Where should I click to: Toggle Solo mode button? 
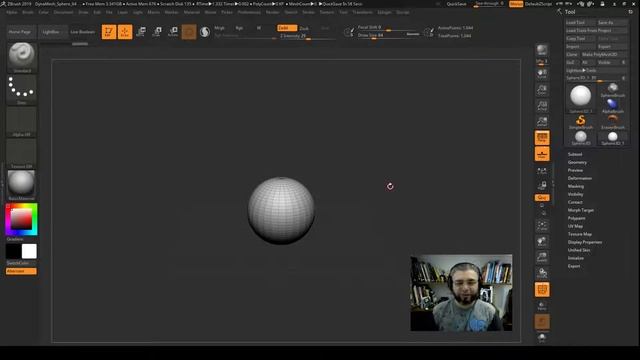(542, 337)
